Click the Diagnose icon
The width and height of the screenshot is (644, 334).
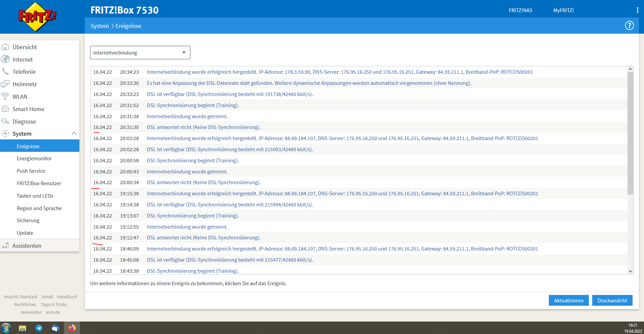[5, 121]
